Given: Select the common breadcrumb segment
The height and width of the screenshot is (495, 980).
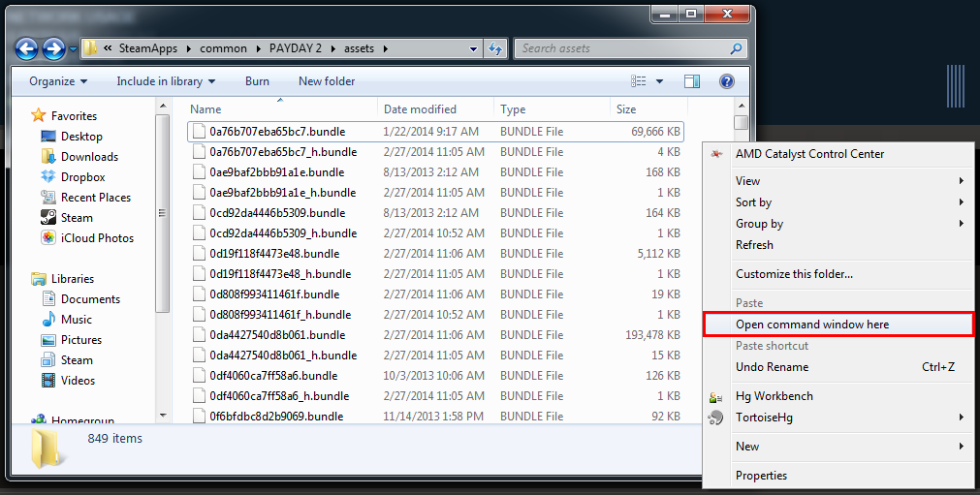Looking at the screenshot, I should (x=223, y=48).
